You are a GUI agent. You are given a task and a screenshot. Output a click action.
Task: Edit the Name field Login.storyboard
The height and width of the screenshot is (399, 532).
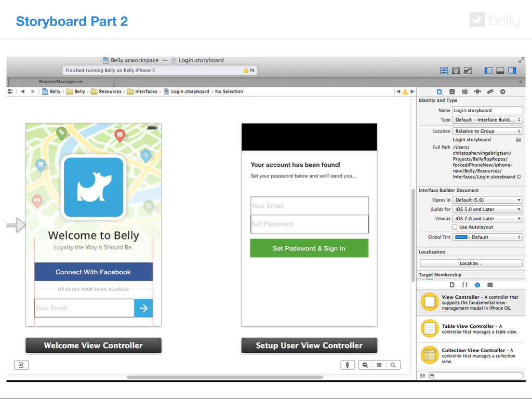pos(487,110)
